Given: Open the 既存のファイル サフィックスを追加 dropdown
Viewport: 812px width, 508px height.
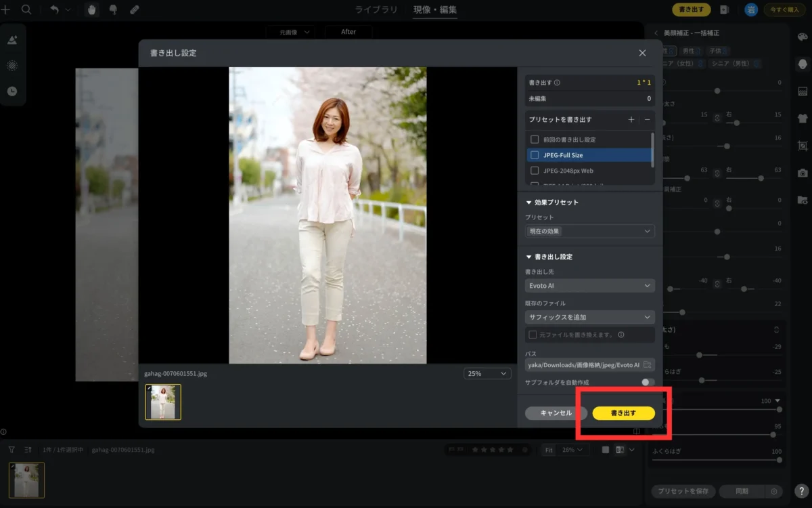Looking at the screenshot, I should click(589, 317).
